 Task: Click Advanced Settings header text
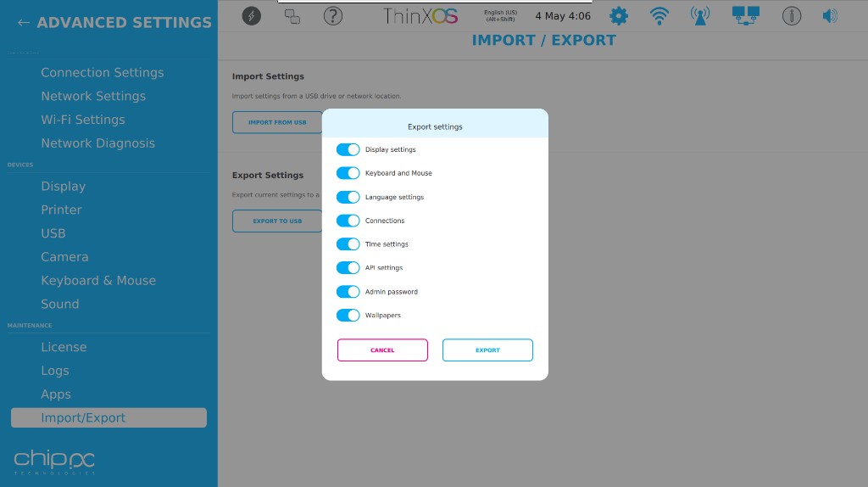pyautogui.click(x=124, y=23)
